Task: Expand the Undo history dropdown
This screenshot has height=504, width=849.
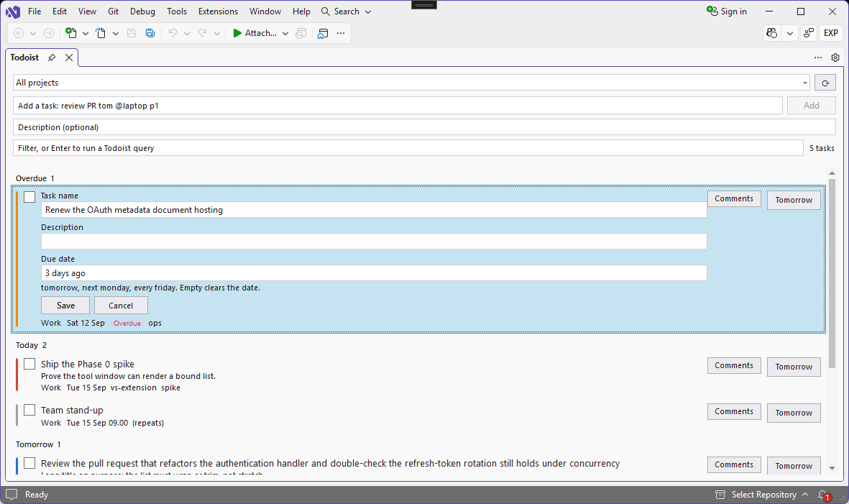Action: (187, 33)
